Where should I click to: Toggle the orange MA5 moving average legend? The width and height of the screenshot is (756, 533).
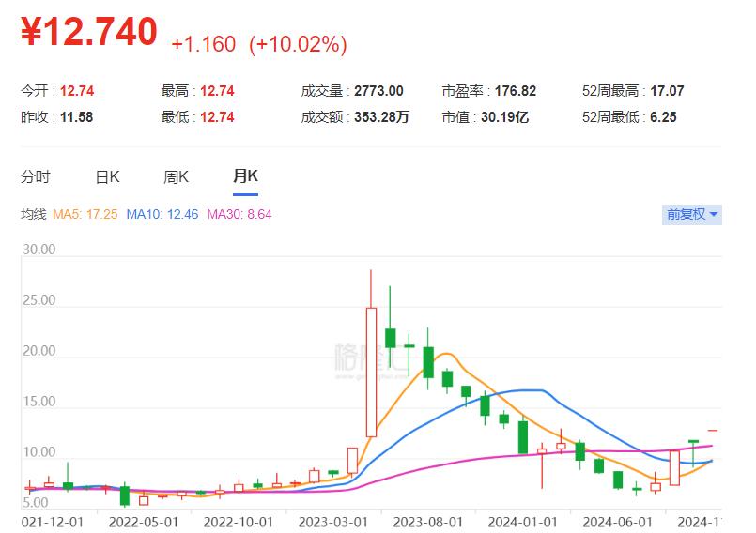point(85,215)
